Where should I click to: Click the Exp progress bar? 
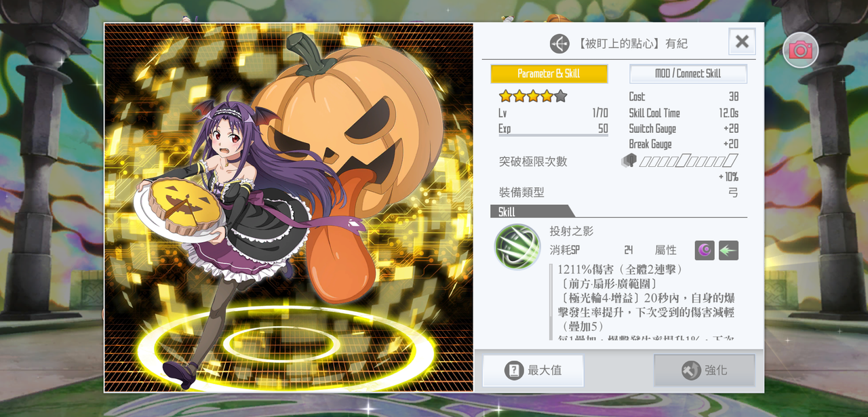pyautogui.click(x=553, y=136)
